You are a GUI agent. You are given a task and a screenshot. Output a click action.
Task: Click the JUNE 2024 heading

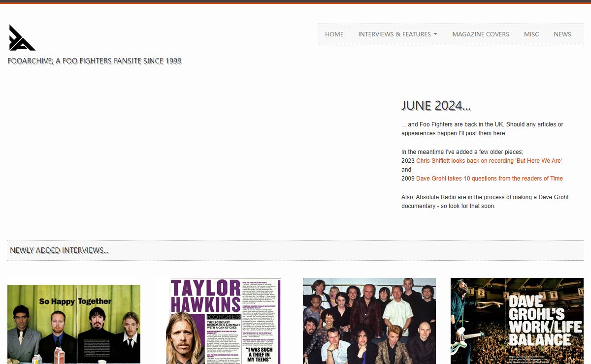(436, 105)
